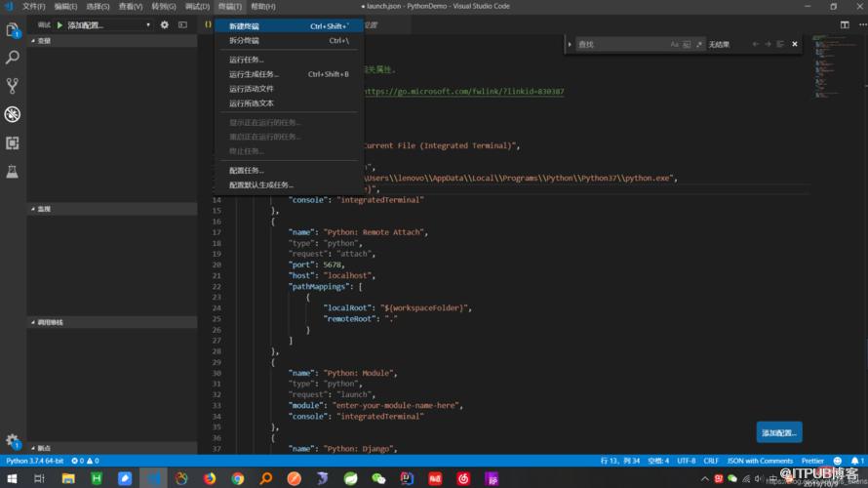
Task: Change line ending via CRLF status item
Action: (x=711, y=461)
